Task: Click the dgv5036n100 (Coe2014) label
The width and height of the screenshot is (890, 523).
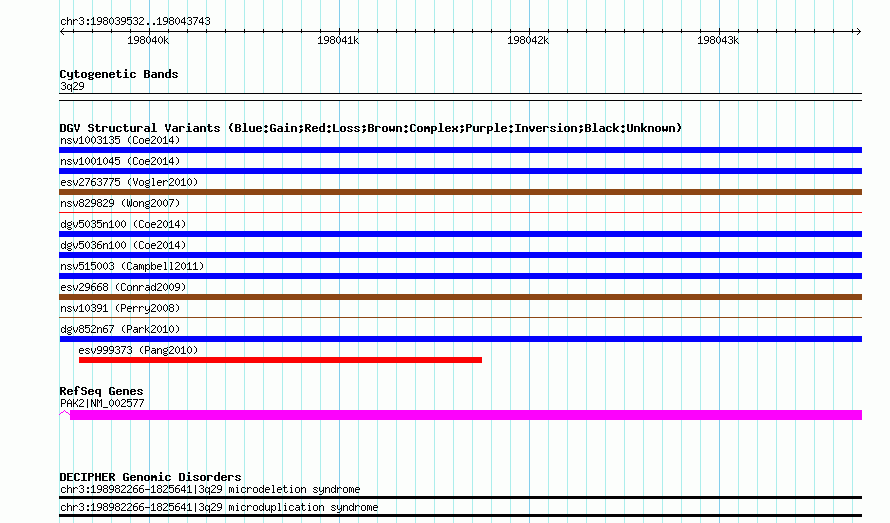Action: (123, 245)
